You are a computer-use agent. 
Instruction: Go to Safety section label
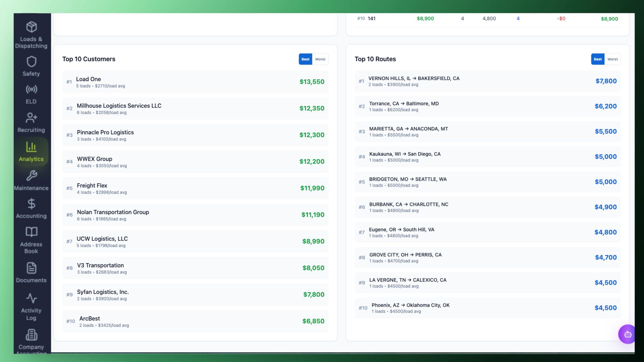(x=31, y=74)
